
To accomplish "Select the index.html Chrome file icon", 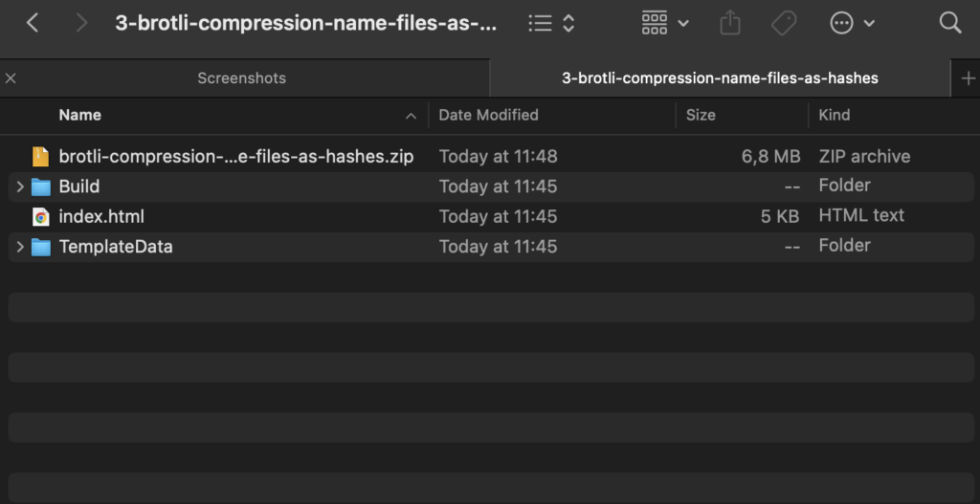I will coord(40,217).
